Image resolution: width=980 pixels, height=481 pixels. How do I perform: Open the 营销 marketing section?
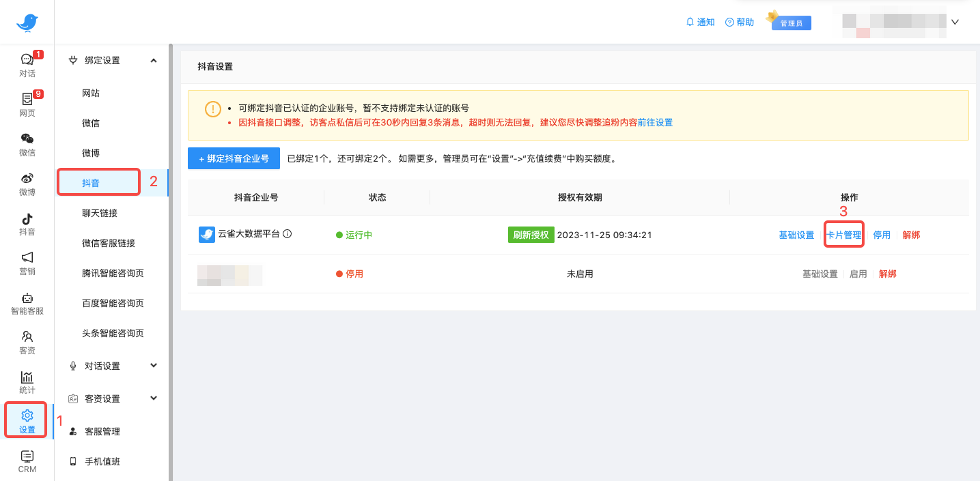coord(27,263)
